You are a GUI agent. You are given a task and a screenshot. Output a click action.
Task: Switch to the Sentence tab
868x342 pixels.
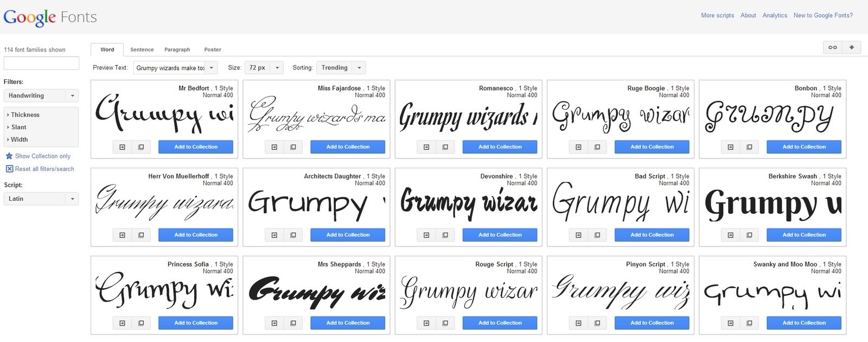(142, 49)
